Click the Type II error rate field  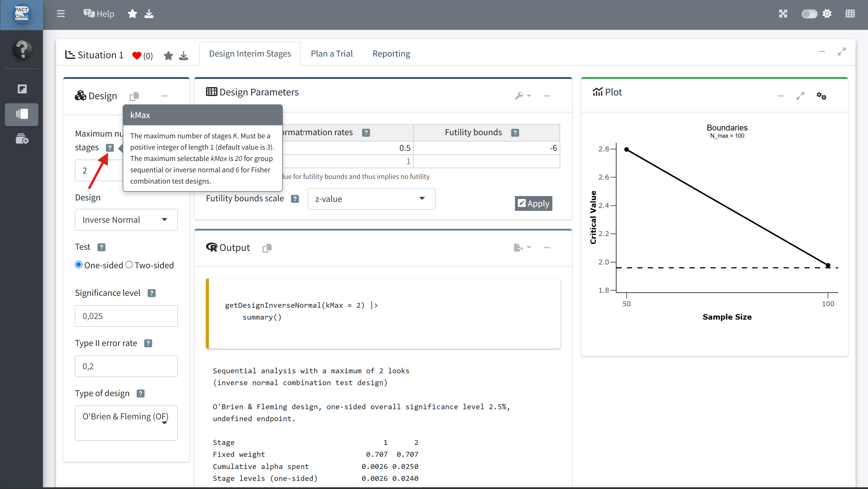pos(126,366)
